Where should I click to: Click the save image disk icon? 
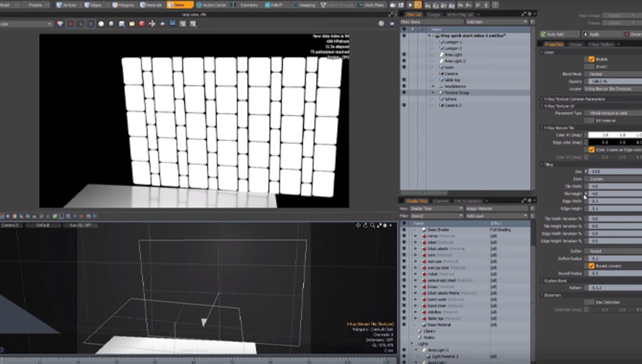point(122,24)
